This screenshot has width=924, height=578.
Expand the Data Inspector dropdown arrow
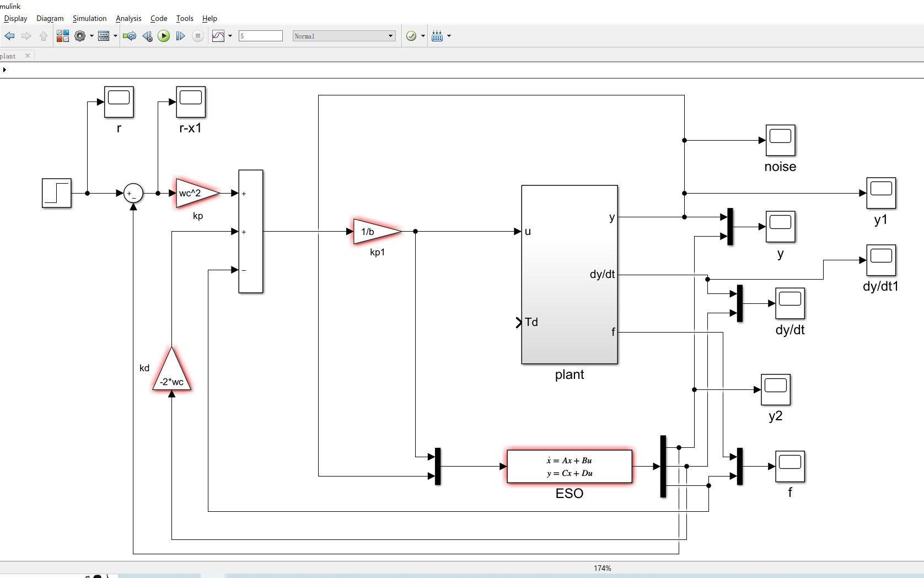(230, 36)
